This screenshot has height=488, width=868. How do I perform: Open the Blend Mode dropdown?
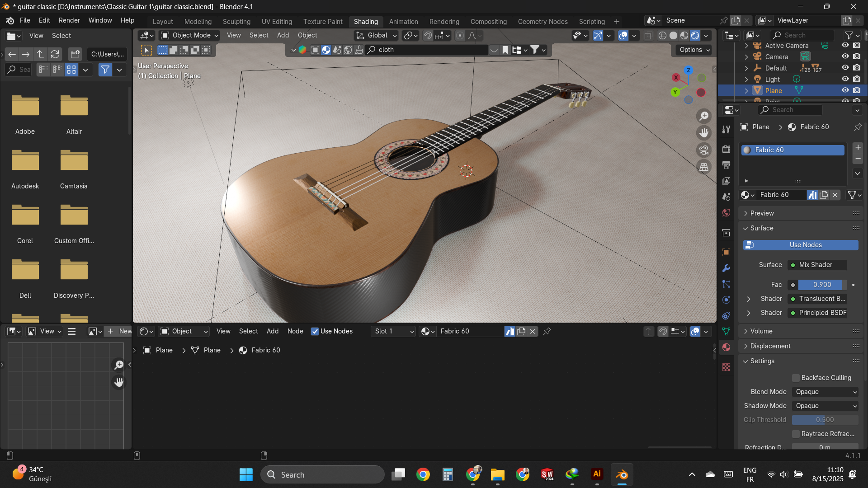point(826,392)
